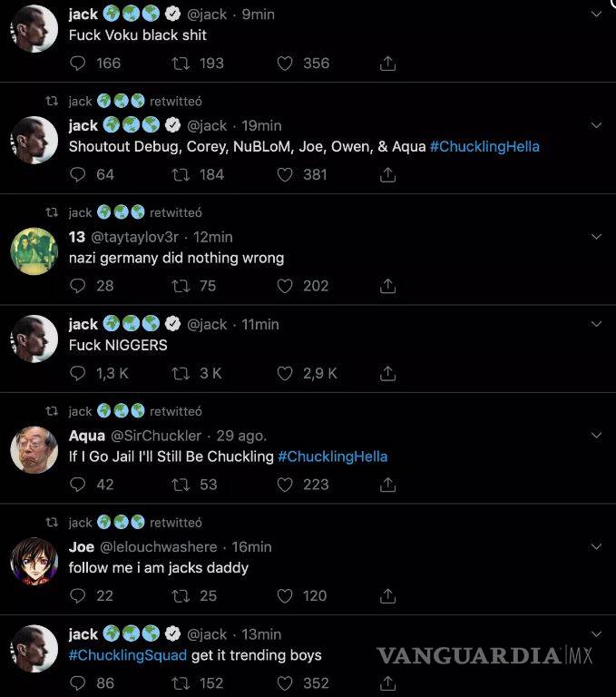Image resolution: width=616 pixels, height=697 pixels.
Task: Retweet Joe's "follow me" tweet
Action: click(x=180, y=595)
